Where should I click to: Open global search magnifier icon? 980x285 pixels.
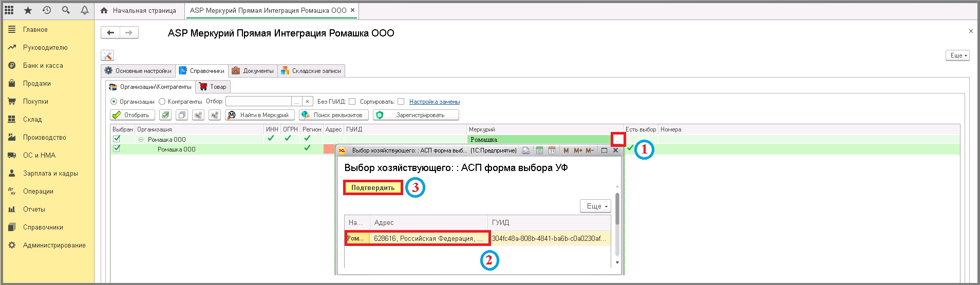coord(66,10)
